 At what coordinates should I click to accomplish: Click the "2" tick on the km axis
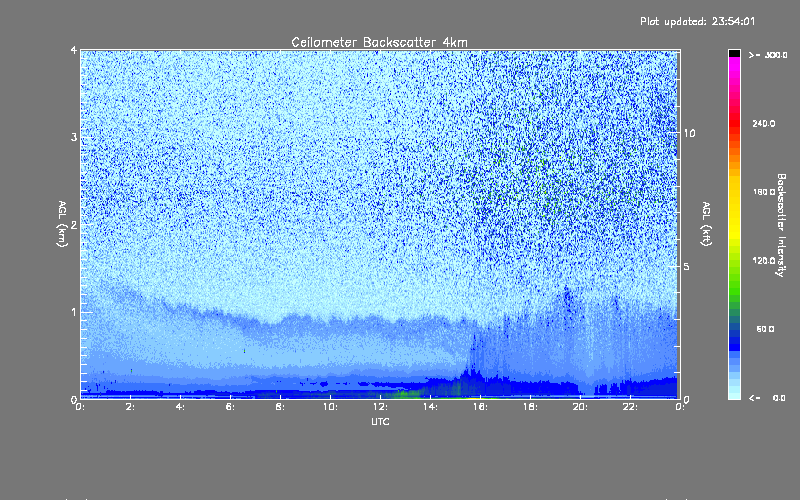tap(74, 224)
